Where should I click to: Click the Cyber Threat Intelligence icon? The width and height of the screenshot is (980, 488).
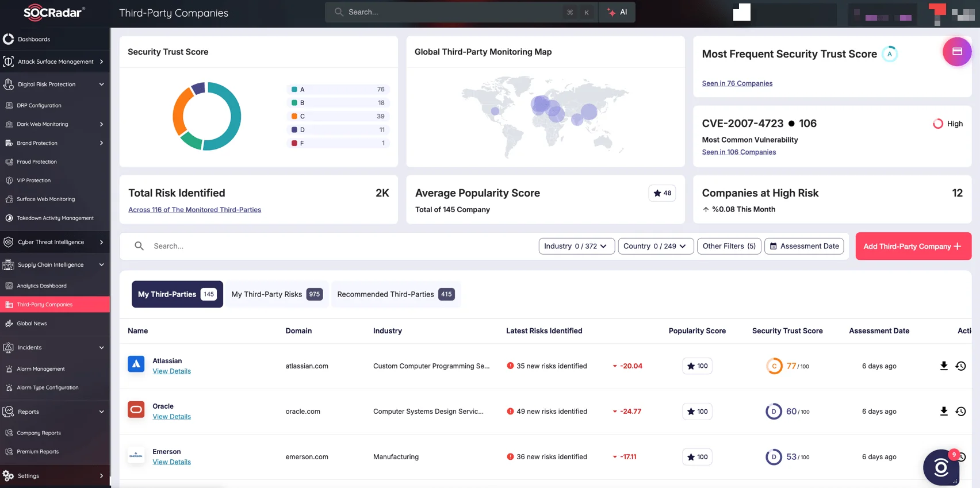pos(8,242)
